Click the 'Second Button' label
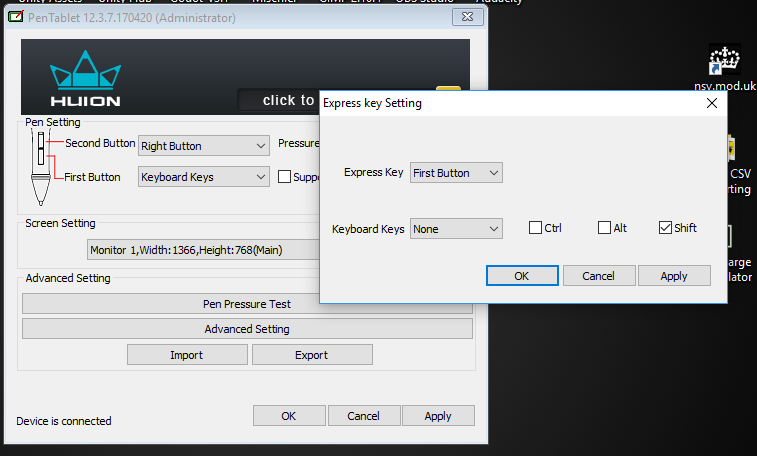The image size is (757, 456). point(100,143)
